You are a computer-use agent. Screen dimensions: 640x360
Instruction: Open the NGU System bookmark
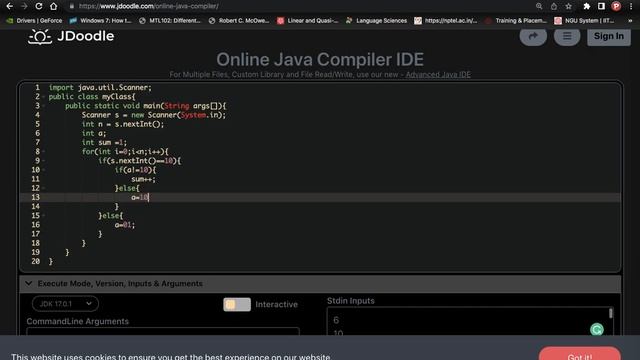coord(584,20)
